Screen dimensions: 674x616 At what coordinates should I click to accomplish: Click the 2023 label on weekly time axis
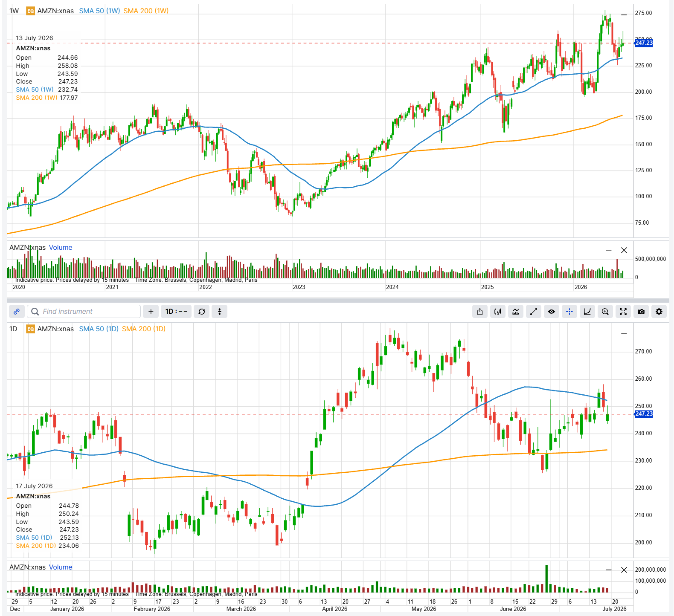pyautogui.click(x=299, y=287)
